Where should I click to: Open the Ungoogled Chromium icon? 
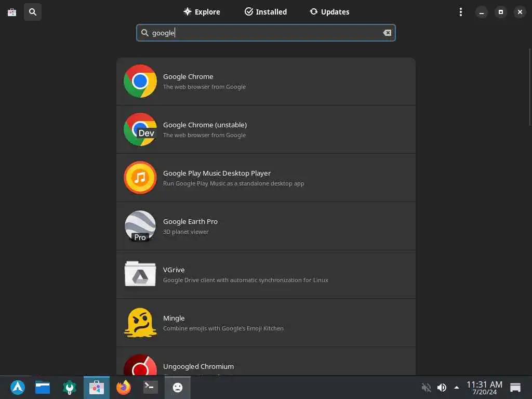[140, 365]
